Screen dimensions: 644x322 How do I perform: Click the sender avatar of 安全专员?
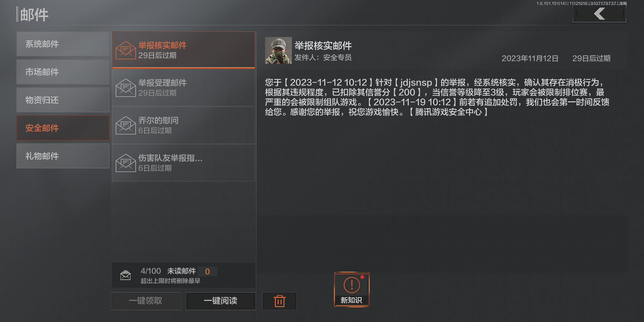coord(278,50)
